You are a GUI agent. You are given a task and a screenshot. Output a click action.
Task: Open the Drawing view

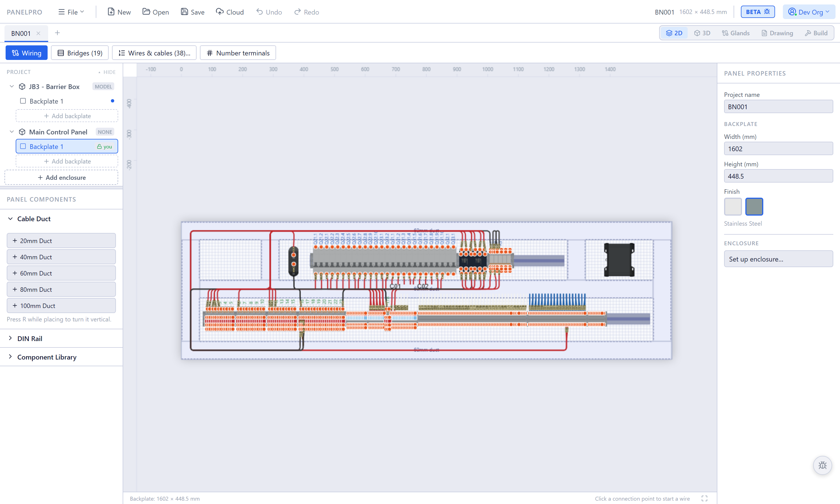(x=777, y=33)
